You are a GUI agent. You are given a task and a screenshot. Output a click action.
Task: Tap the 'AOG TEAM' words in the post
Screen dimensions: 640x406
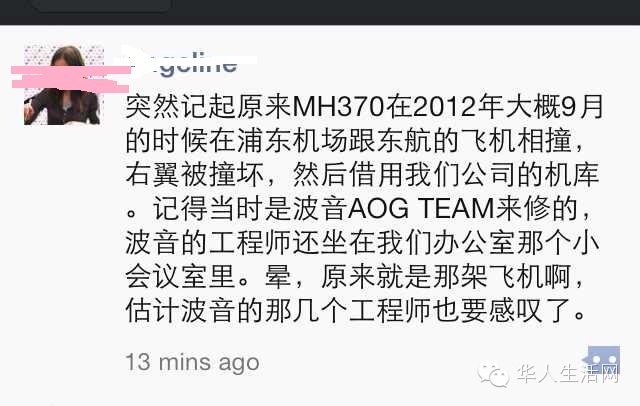click(x=420, y=209)
